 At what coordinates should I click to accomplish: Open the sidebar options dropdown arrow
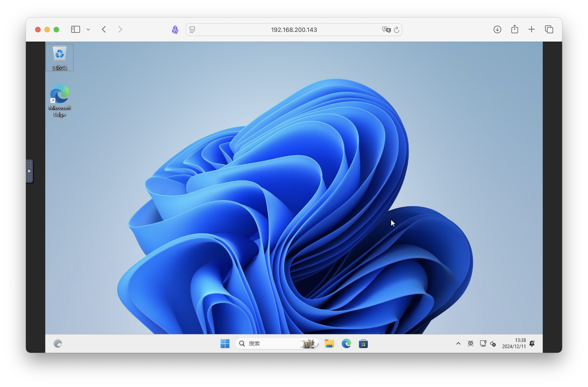[88, 29]
